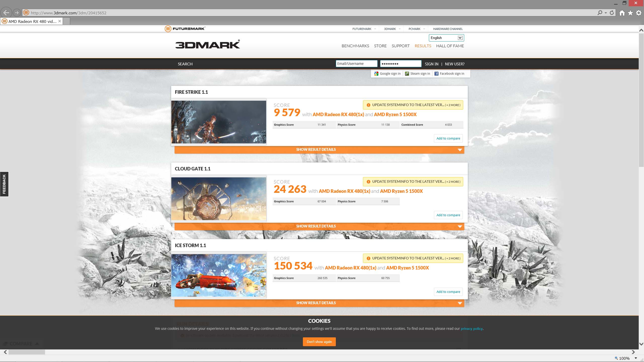The height and width of the screenshot is (362, 644).
Task: Open Hardware Channel link
Action: coord(448,29)
